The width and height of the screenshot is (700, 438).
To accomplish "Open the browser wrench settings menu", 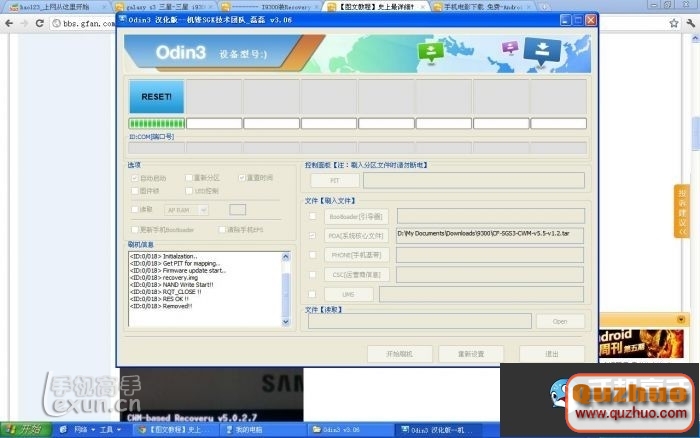I will (691, 23).
